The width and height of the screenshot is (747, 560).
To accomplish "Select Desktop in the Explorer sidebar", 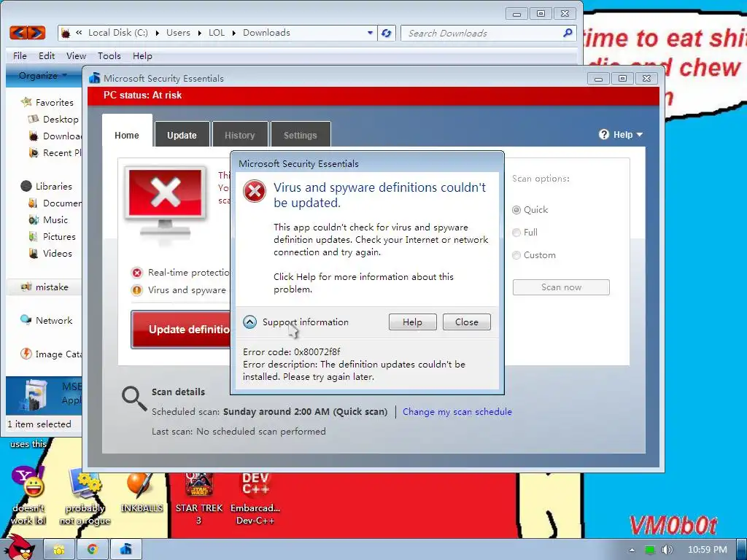I will (61, 119).
